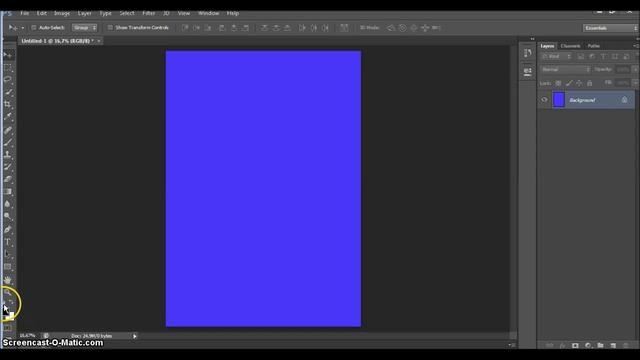The height and width of the screenshot is (360, 640).
Task: Open the Normal blend mode dropdown
Action: (x=565, y=70)
